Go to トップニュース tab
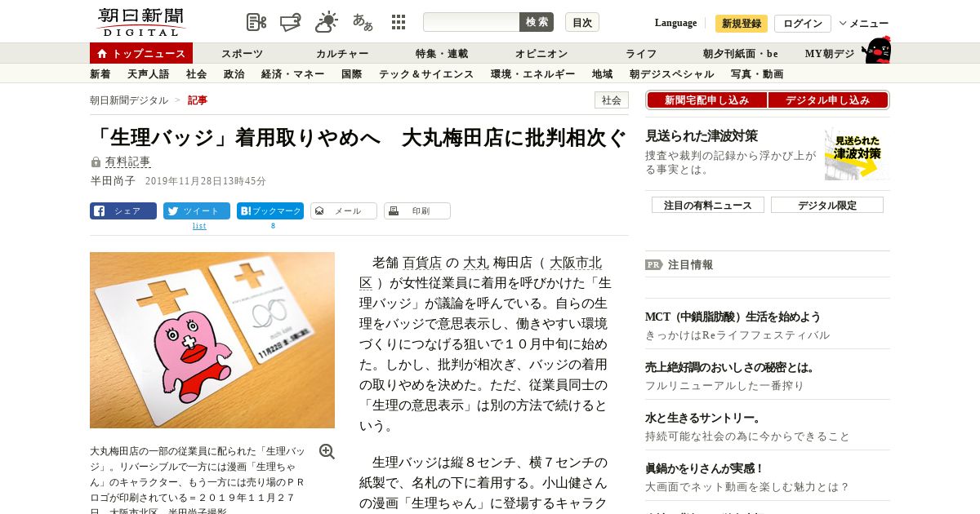 (141, 53)
